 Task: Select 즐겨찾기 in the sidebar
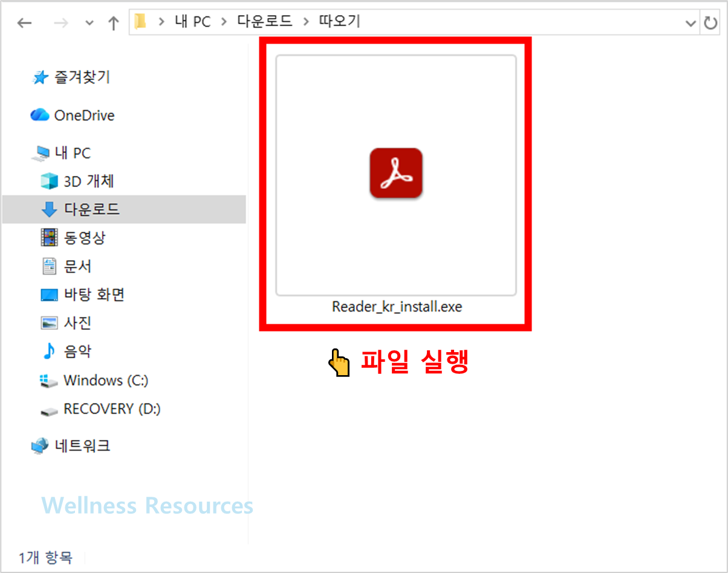(82, 77)
